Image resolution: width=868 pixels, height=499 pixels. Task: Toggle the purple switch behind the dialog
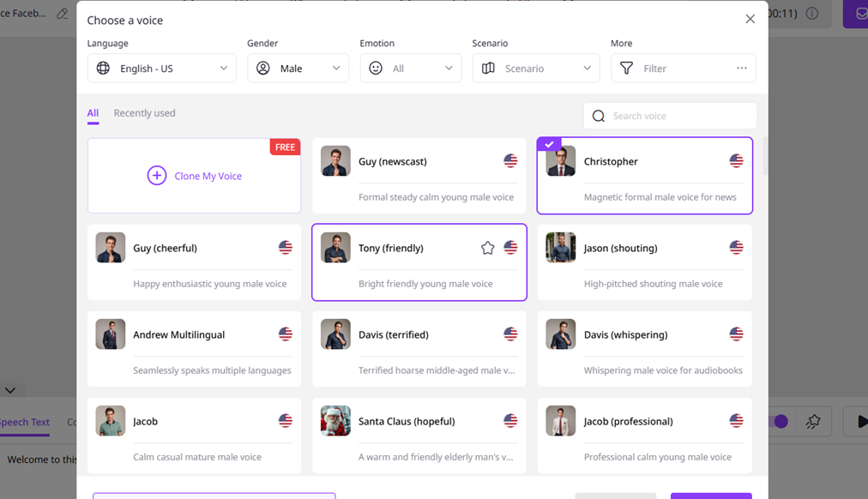click(780, 421)
